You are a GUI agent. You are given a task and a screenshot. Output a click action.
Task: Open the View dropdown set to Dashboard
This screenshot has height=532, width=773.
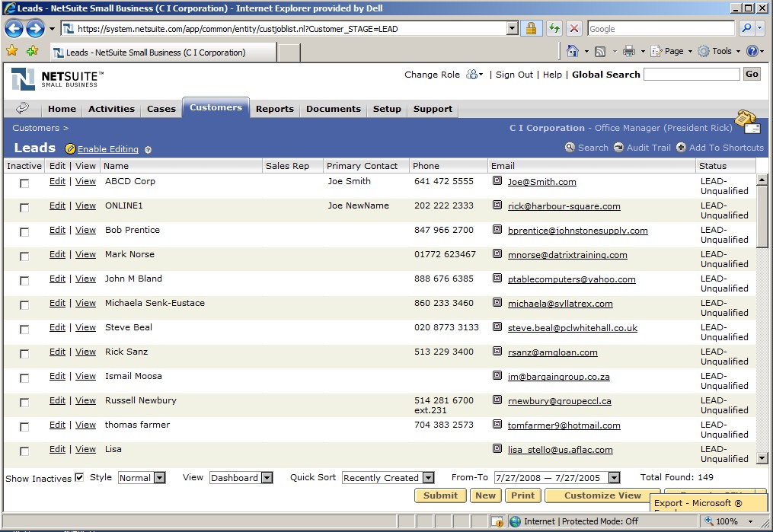coord(241,478)
